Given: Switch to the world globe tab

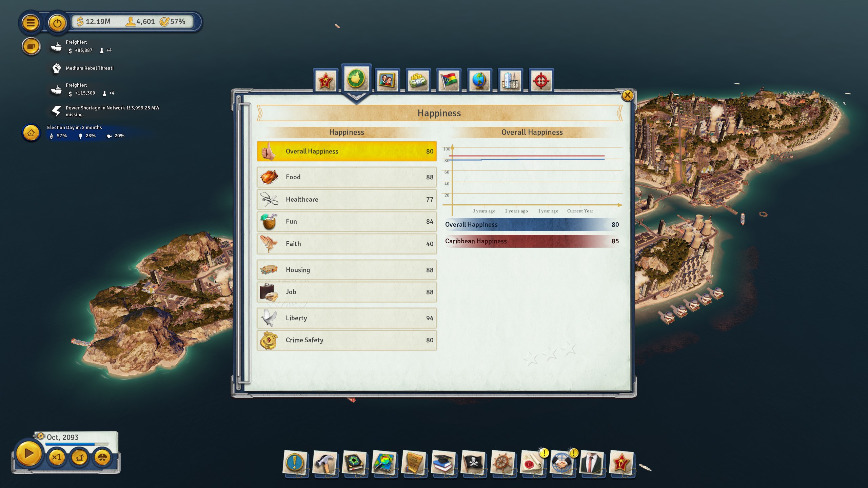Looking at the screenshot, I should [x=479, y=81].
